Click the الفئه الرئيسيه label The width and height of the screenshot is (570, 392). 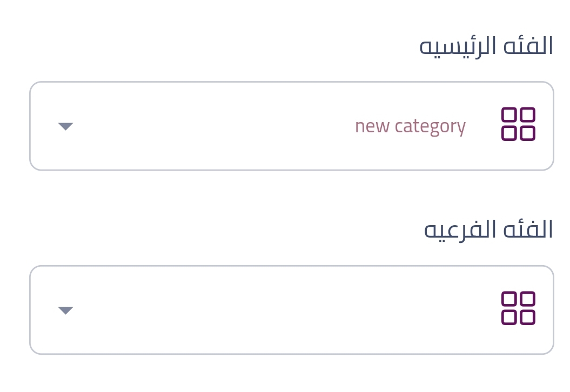(486, 46)
